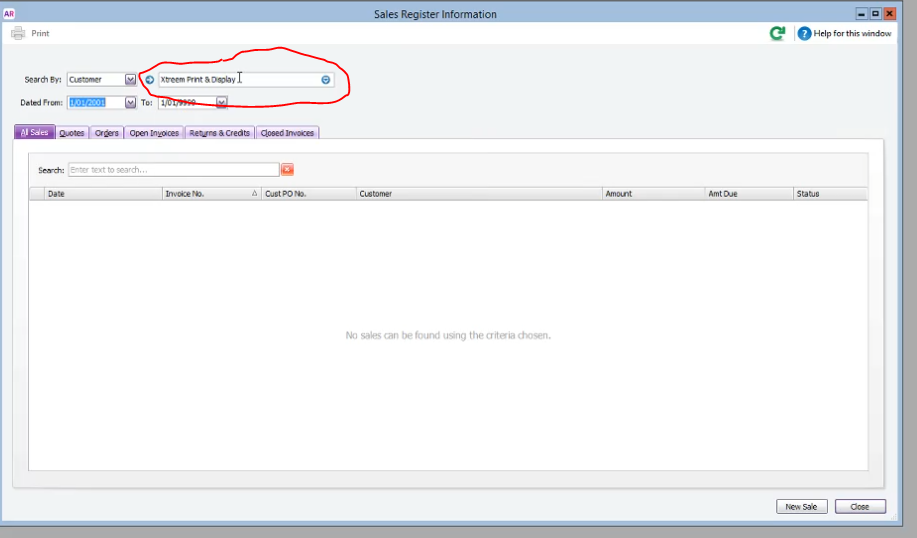Sort by the Amount column header
Screen dimensions: 917x538
653,194
